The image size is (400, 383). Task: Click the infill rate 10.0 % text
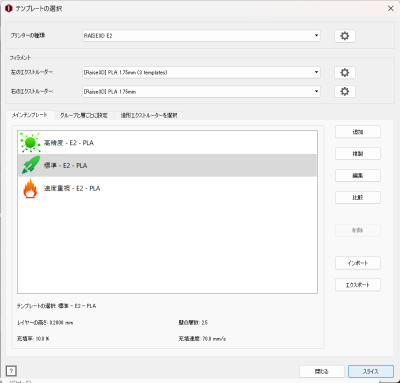[x=33, y=339]
